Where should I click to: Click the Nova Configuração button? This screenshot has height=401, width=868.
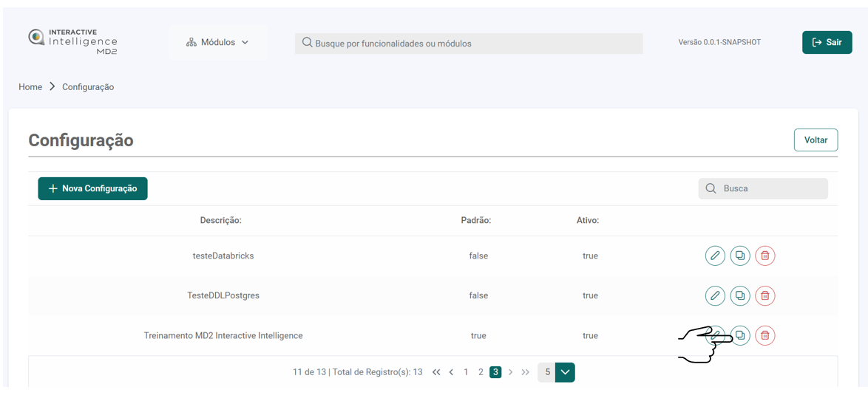(x=92, y=188)
